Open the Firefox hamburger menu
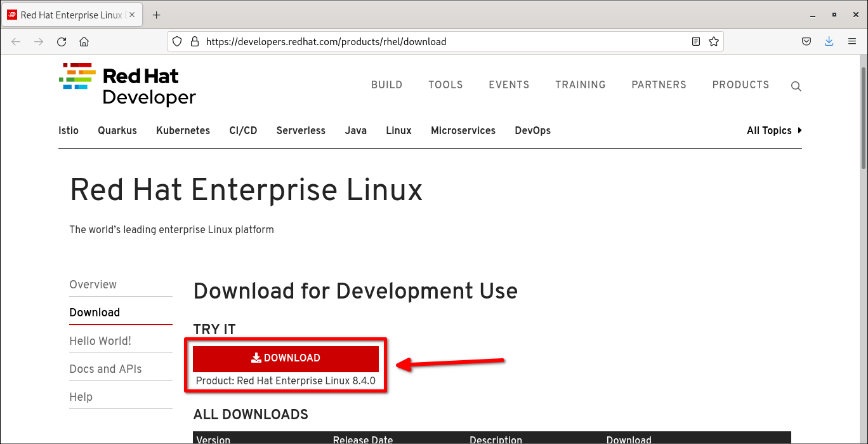The width and height of the screenshot is (868, 444). tap(852, 42)
